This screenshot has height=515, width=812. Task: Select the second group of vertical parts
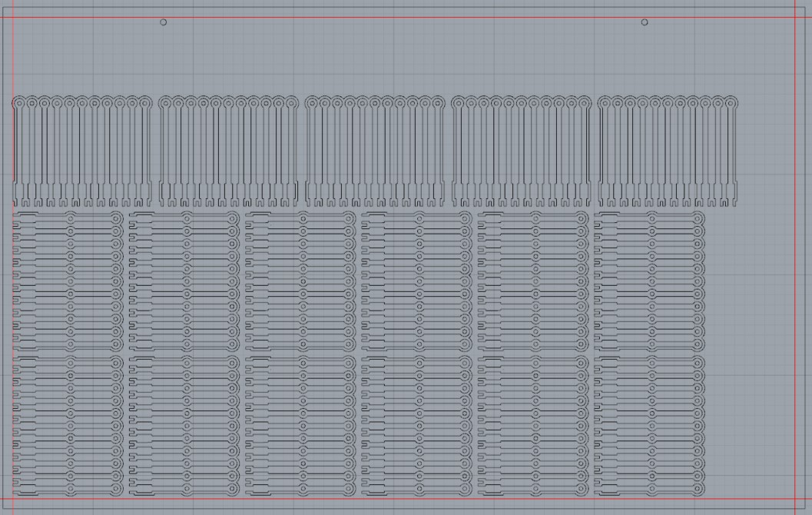[x=228, y=151]
